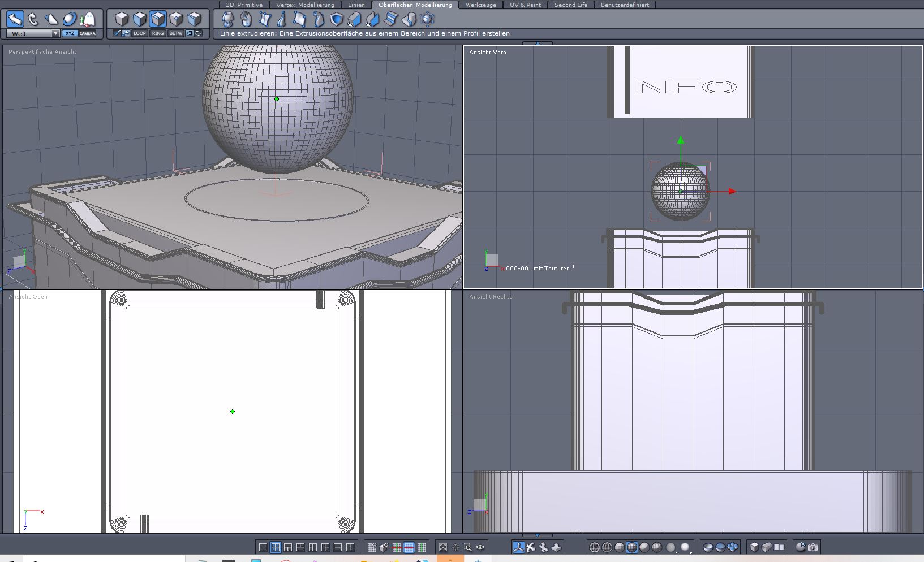Click the rotate object tool icon
924x562 pixels.
coord(33,19)
